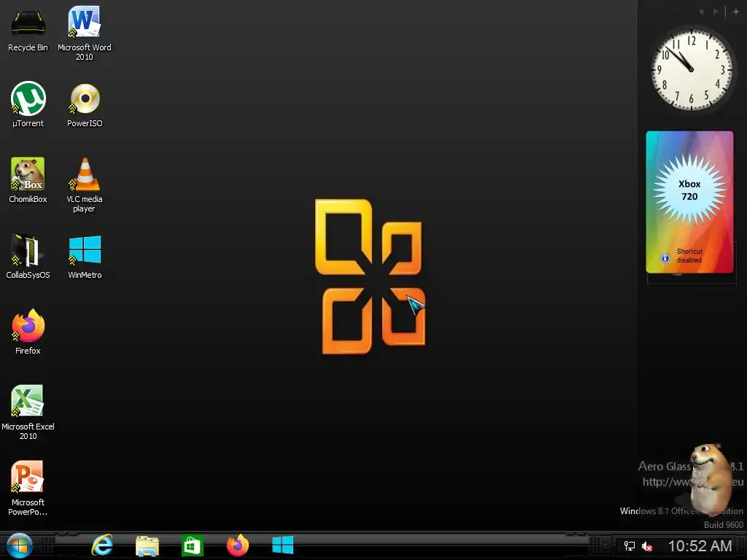747x560 pixels.
Task: Open the CollabSysOS desktop shortcut
Action: coord(28,256)
